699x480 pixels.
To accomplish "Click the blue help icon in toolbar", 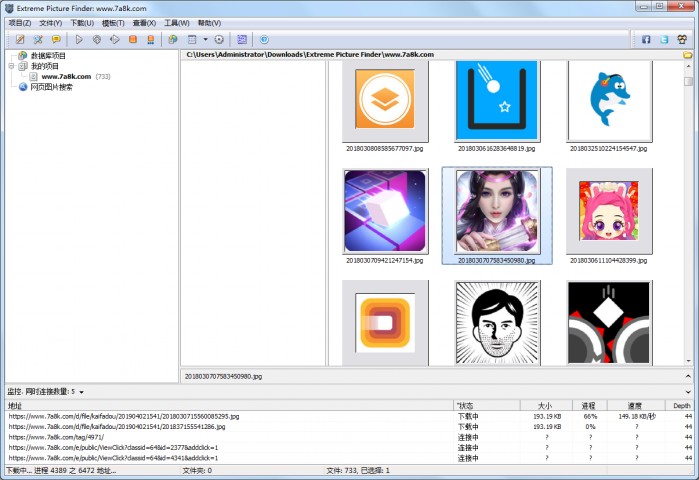I will pyautogui.click(x=264, y=39).
